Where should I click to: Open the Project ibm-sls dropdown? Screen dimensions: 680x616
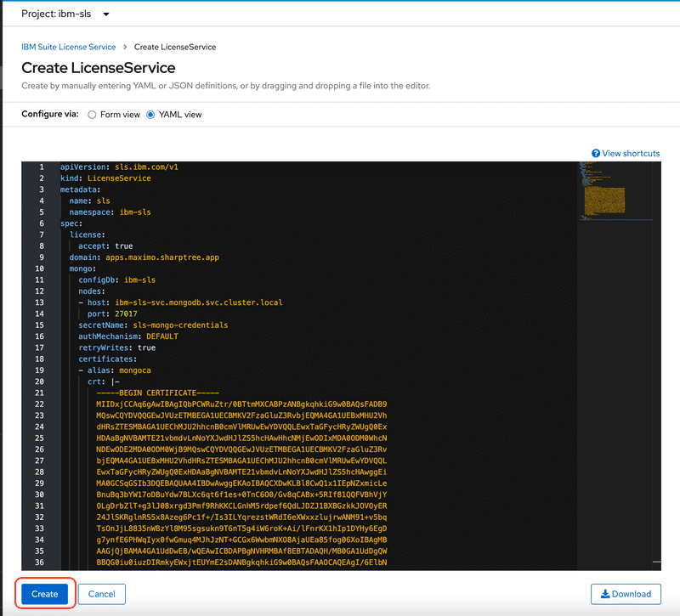65,14
